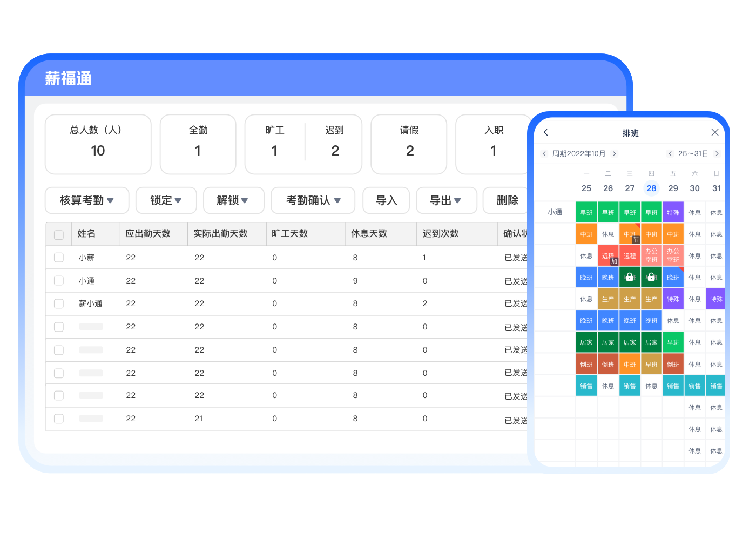Viewport: 756px width, 540px height.
Task: Expand the 核算考勤 dropdown
Action: tap(87, 200)
